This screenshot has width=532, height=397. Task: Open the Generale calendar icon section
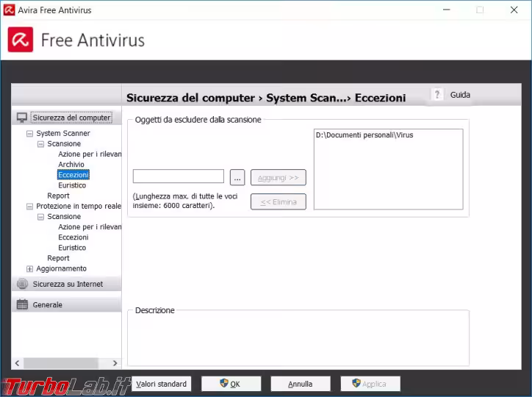pyautogui.click(x=22, y=304)
